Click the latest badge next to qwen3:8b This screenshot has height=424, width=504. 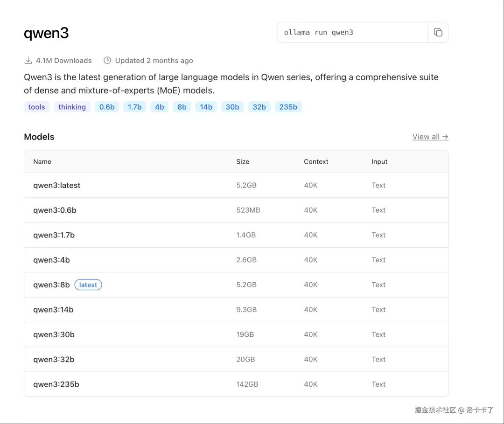pos(88,285)
